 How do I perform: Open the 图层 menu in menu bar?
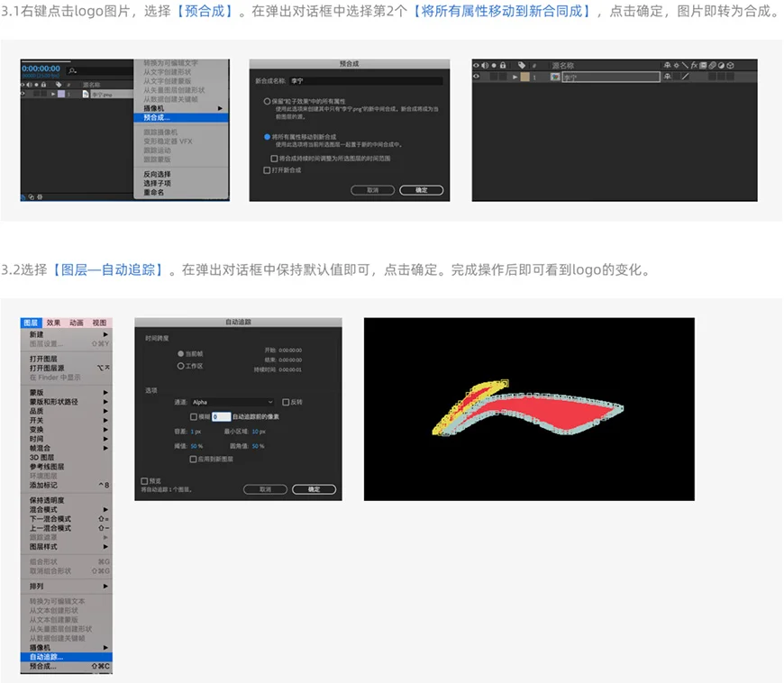[31, 323]
